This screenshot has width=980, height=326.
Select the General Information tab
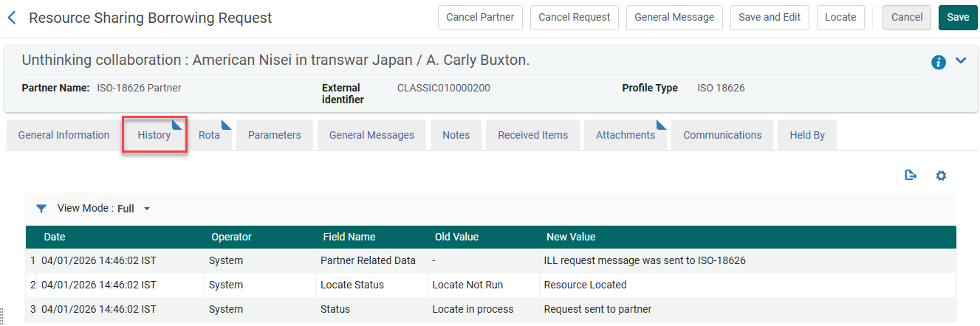64,135
